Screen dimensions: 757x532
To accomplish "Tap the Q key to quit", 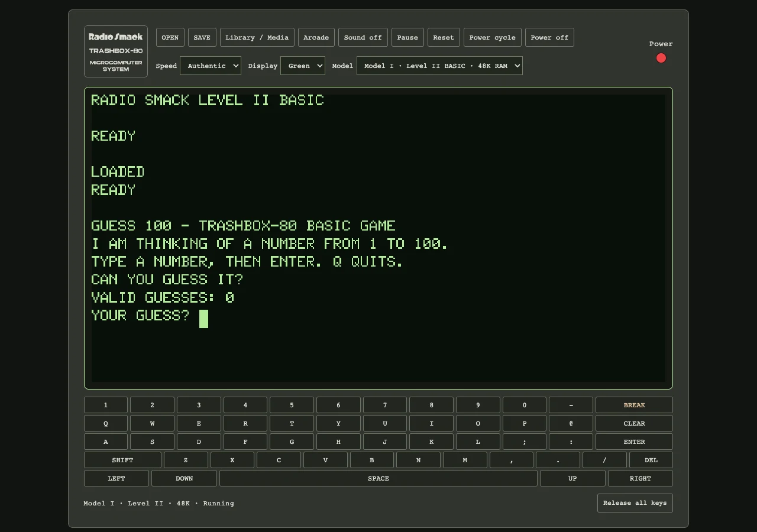I will [106, 423].
